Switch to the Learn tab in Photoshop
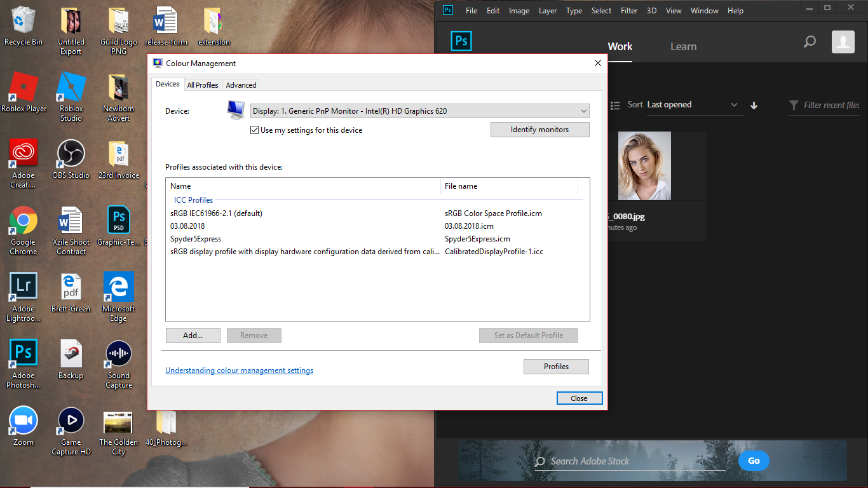 point(683,46)
